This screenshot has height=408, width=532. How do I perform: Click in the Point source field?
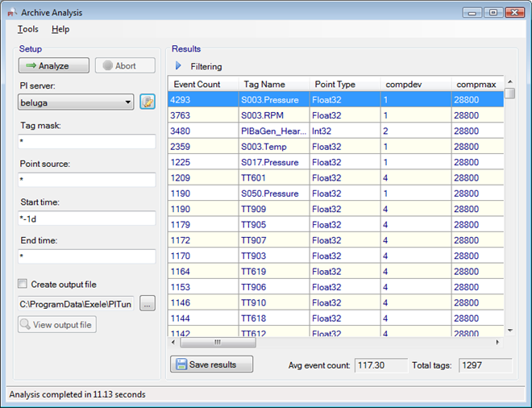pyautogui.click(x=86, y=179)
